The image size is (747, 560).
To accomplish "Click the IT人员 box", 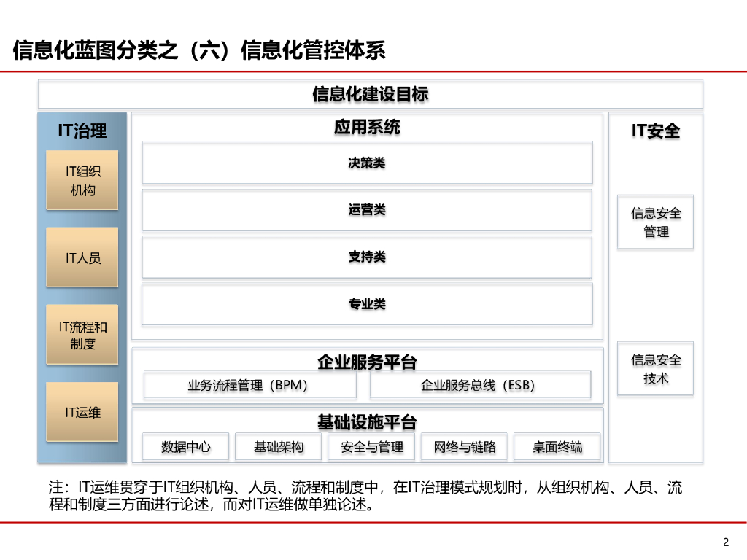I will [x=82, y=257].
